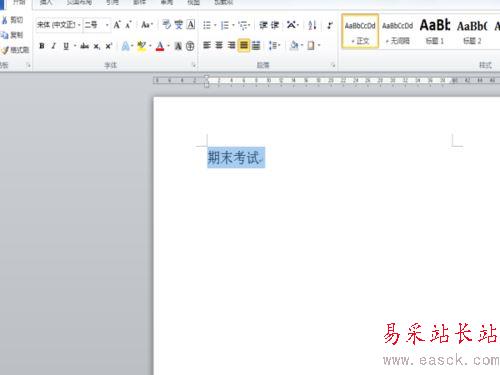Click the Align Right icon

231,45
